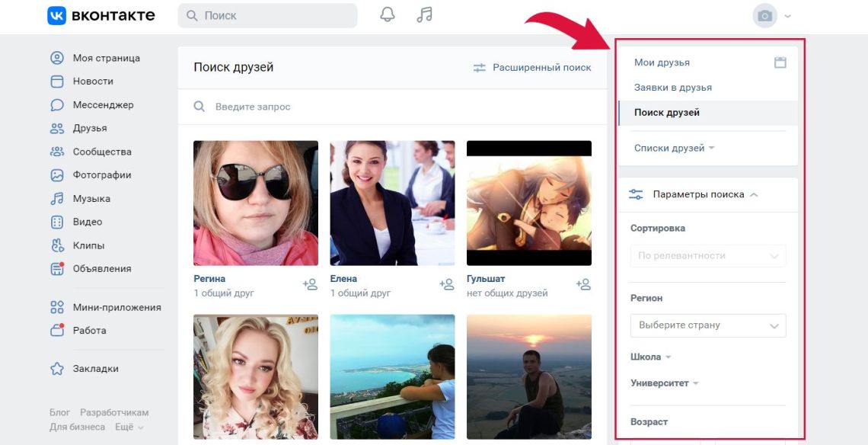Viewport: 868px width, 445px height.
Task: Add Гульшат using add friend icon
Action: click(x=583, y=284)
